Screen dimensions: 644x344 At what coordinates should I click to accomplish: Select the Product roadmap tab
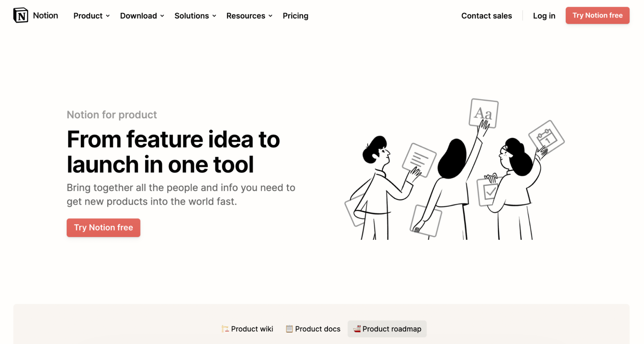[x=387, y=329]
